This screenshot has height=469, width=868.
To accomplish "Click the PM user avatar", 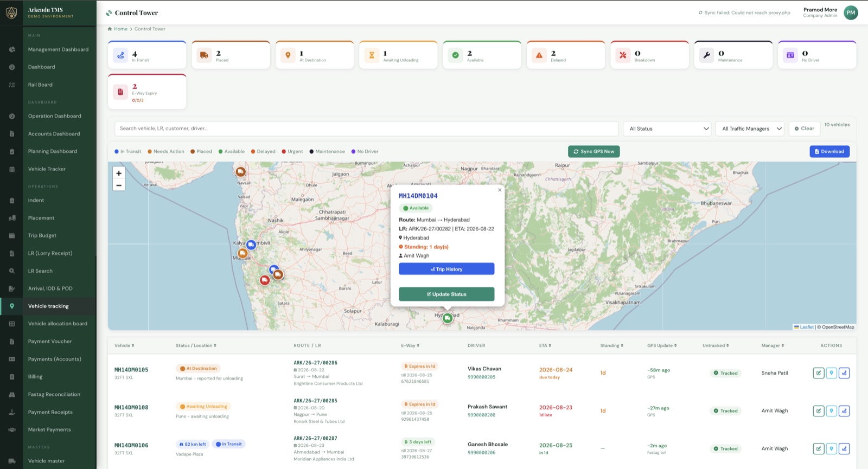I will (x=851, y=12).
